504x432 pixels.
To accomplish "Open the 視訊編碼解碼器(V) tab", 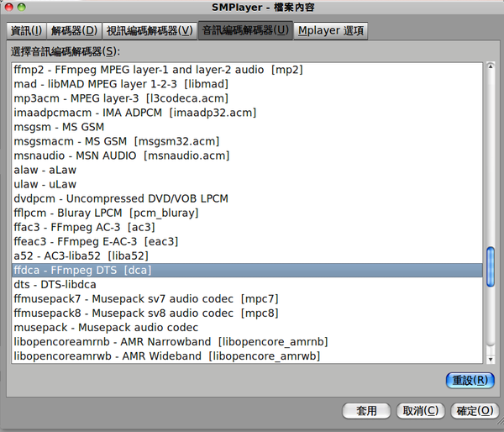I will (150, 31).
